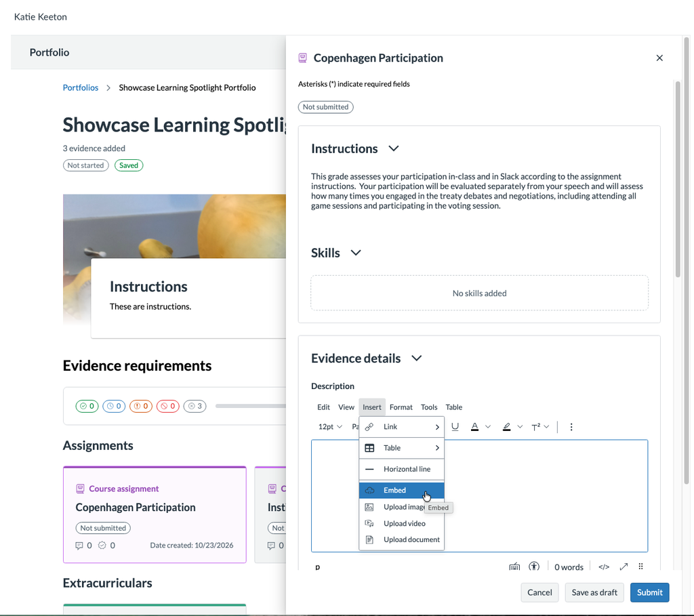Select Horizontal line from the Insert menu
Viewport: 694px width, 616px height.
[401, 469]
